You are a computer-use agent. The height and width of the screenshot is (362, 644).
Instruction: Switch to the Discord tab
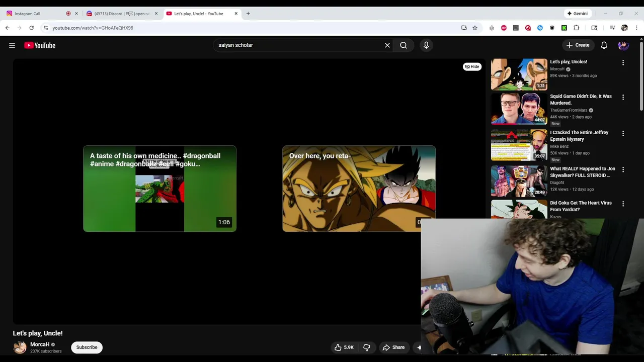[121, 14]
